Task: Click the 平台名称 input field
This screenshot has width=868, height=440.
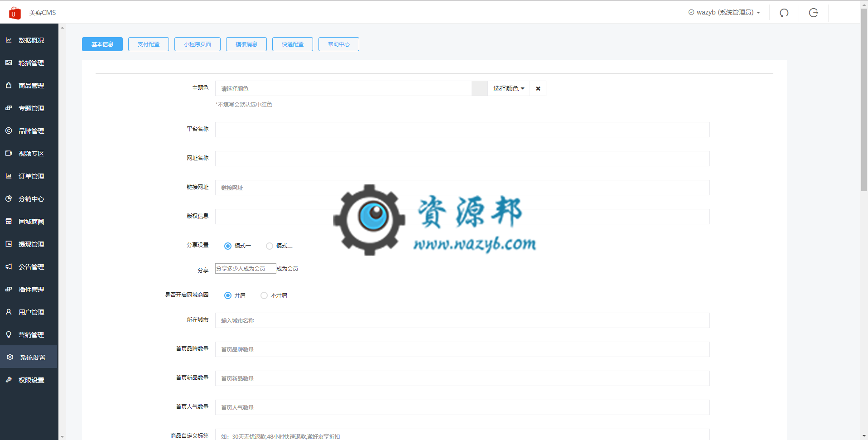Action: [x=462, y=130]
